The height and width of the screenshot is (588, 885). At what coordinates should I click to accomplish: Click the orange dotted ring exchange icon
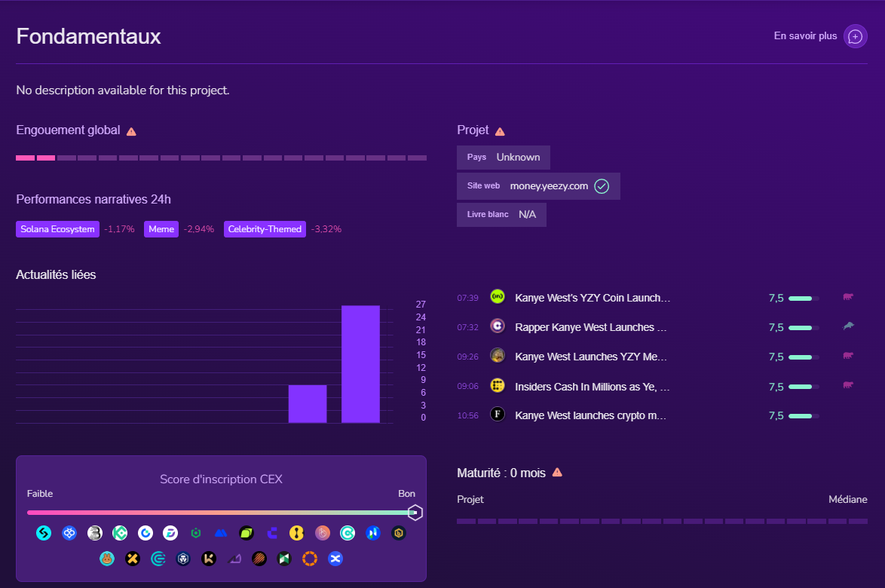[x=309, y=559]
